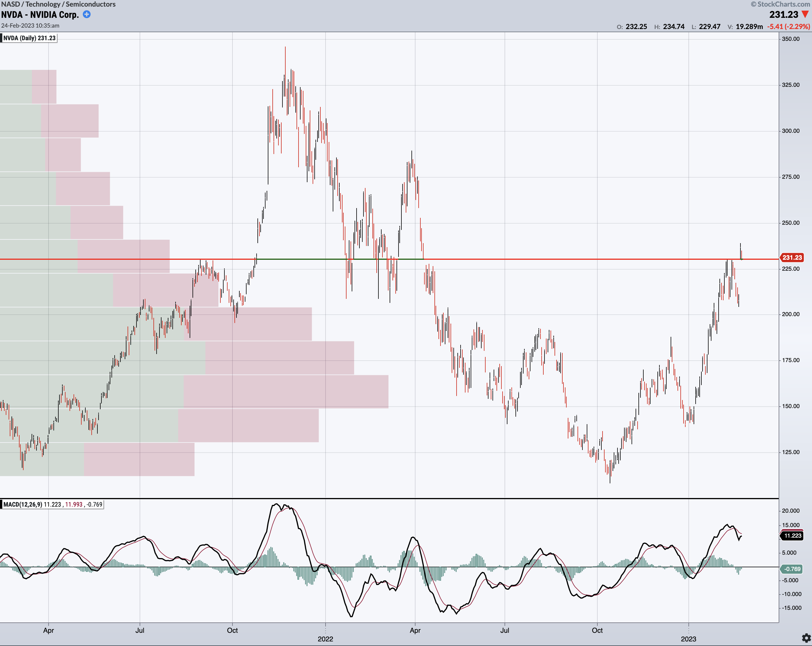Click the change value -5.41 (-2.29%)

pyautogui.click(x=789, y=27)
